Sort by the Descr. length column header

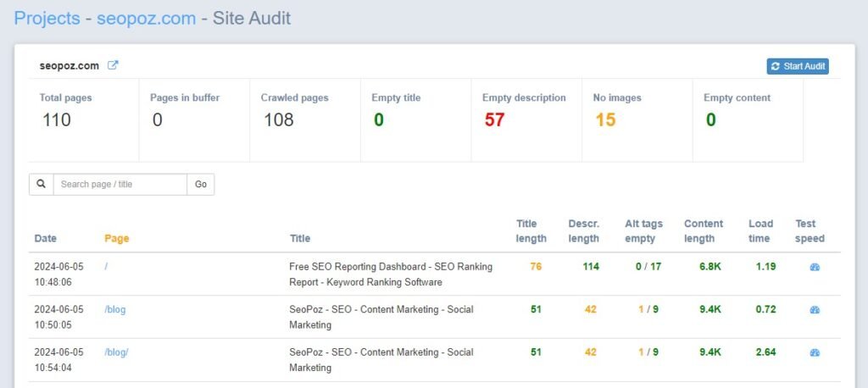point(583,231)
